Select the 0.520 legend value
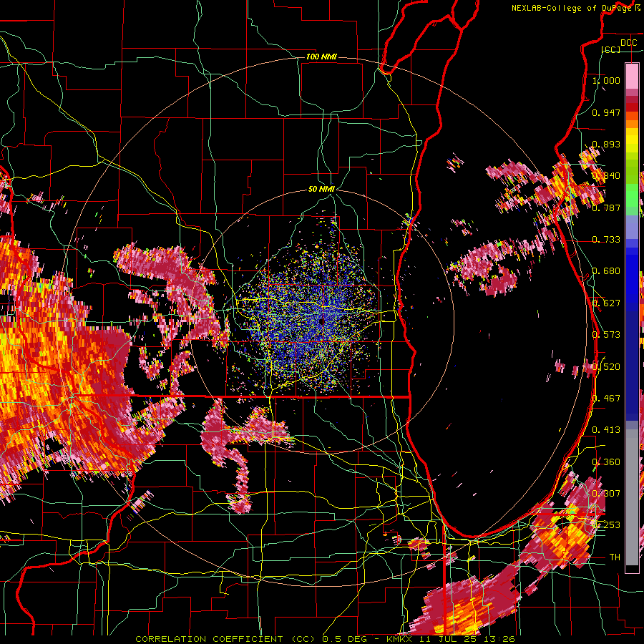The image size is (644, 644). [606, 366]
